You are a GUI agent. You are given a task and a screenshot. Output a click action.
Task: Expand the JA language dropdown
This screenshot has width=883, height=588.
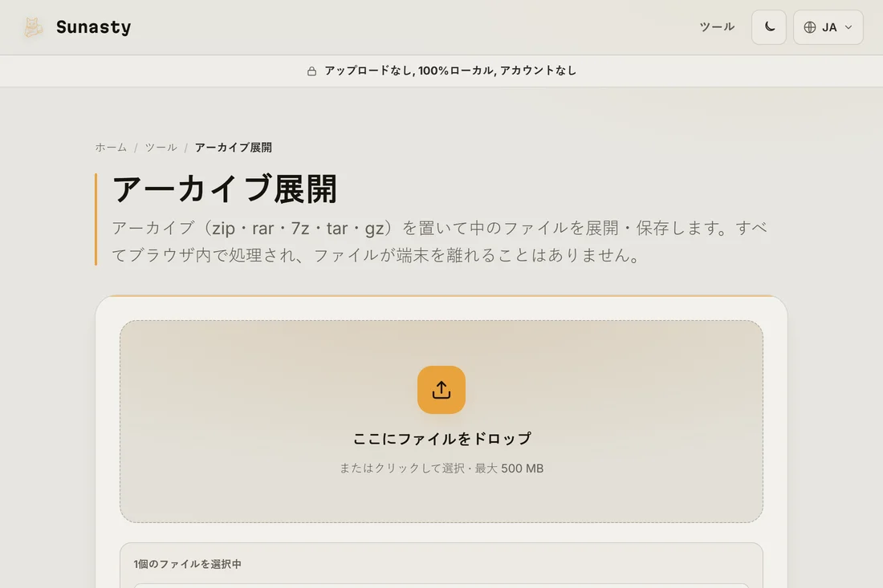coord(828,27)
